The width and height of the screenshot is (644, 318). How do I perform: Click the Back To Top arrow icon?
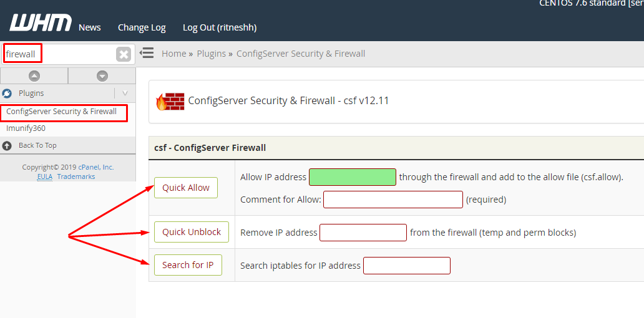click(x=7, y=145)
